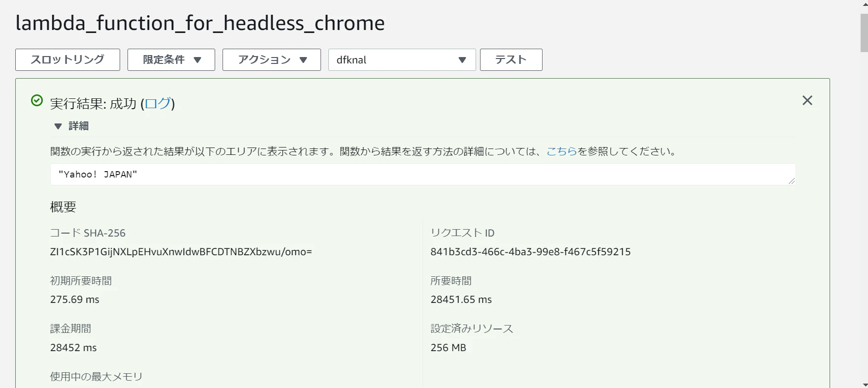Click the green success checkmark icon
Screen dimensions: 868x388
37,101
